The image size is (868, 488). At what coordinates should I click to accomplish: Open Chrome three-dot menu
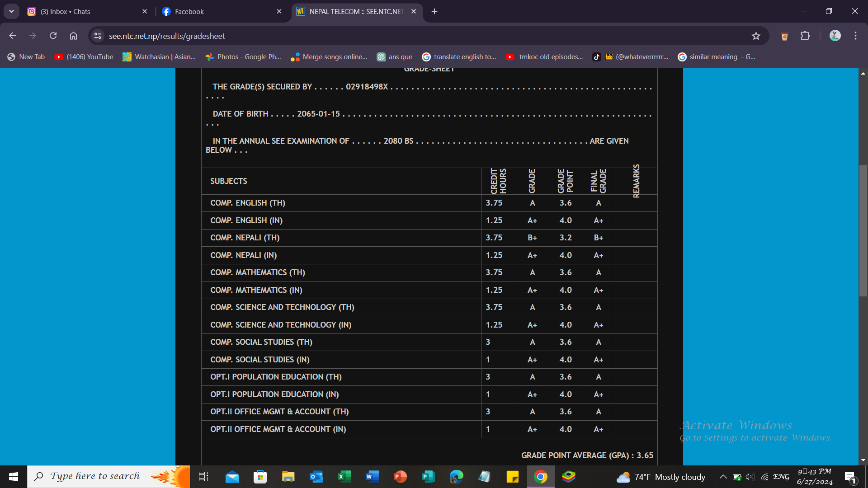855,36
